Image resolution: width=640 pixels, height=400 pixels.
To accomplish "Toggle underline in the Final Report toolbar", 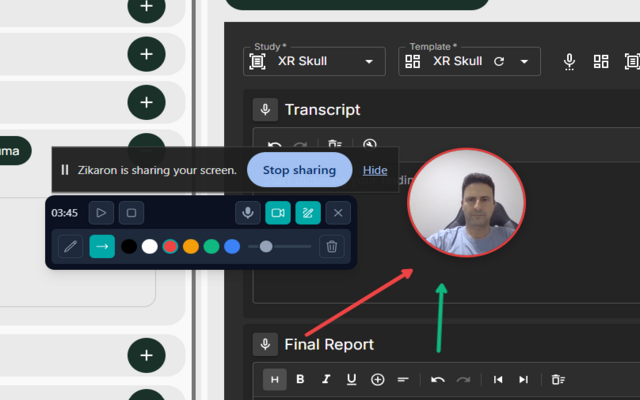I will coord(351,380).
